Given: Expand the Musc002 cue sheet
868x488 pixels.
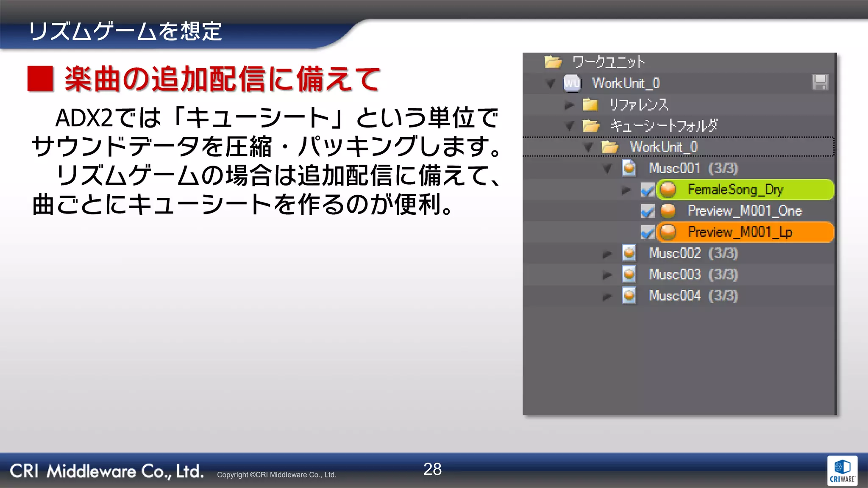Looking at the screenshot, I should pyautogui.click(x=607, y=254).
